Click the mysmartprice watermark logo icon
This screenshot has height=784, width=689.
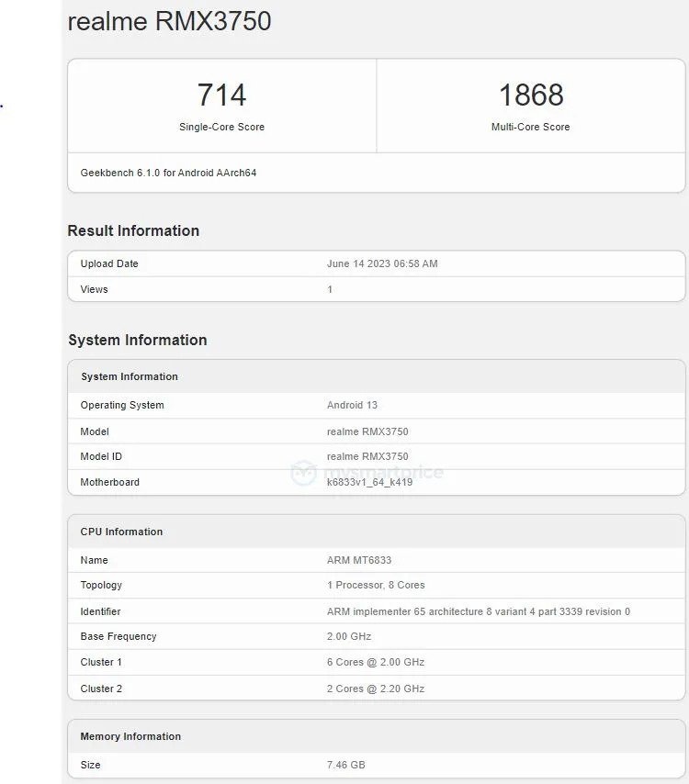[304, 473]
